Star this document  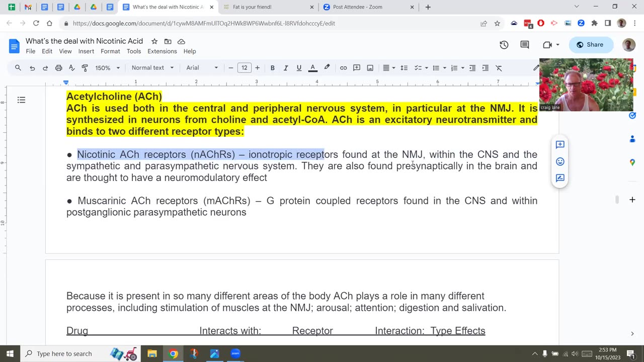(154, 41)
